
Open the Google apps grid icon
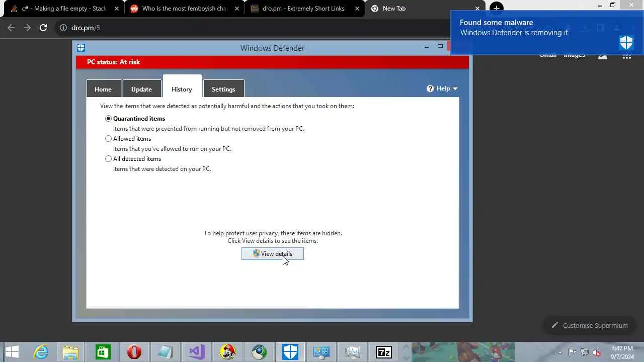626,56
